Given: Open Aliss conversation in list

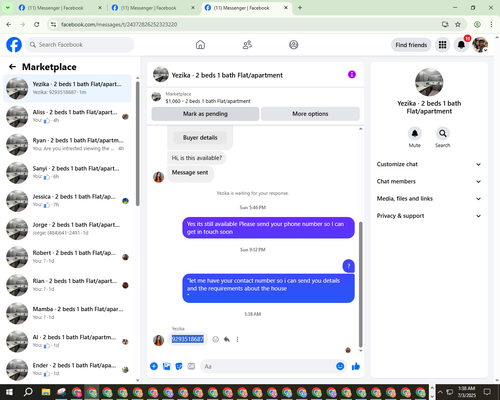Looking at the screenshot, I should 67,116.
